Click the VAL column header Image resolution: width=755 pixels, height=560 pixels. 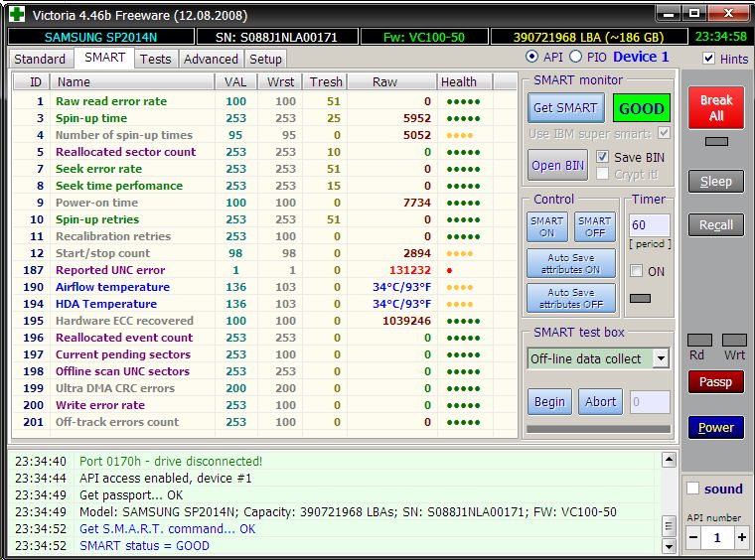point(235,81)
